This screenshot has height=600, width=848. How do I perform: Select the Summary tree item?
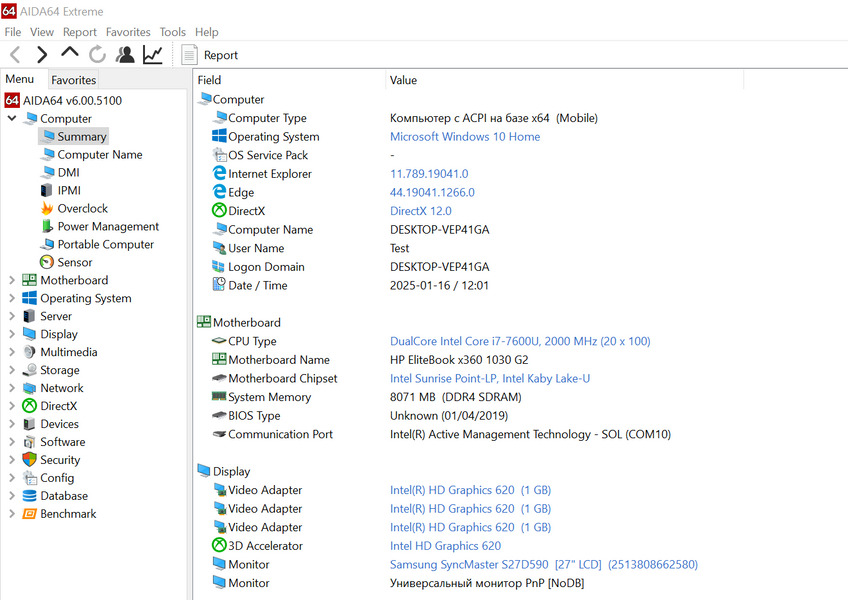coord(74,136)
